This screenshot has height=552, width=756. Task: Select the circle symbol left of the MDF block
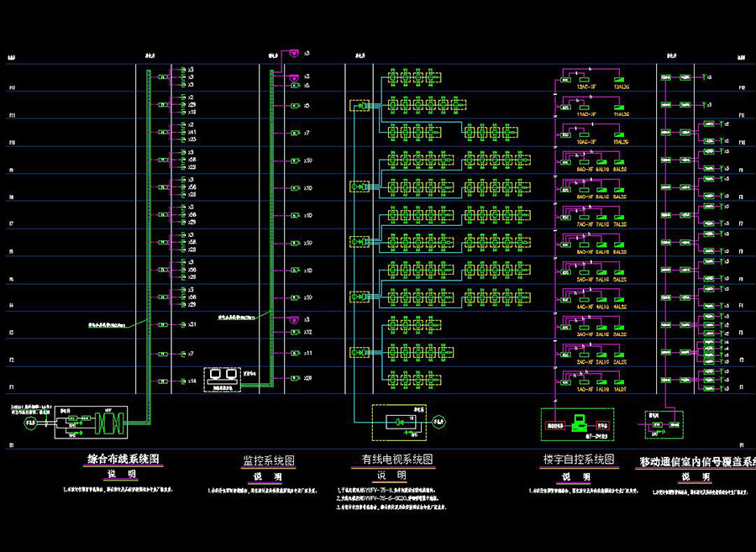(30, 424)
